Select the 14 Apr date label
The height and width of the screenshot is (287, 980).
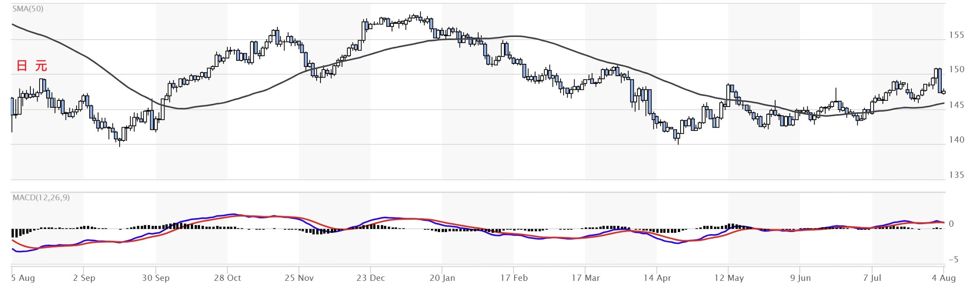coord(657,278)
